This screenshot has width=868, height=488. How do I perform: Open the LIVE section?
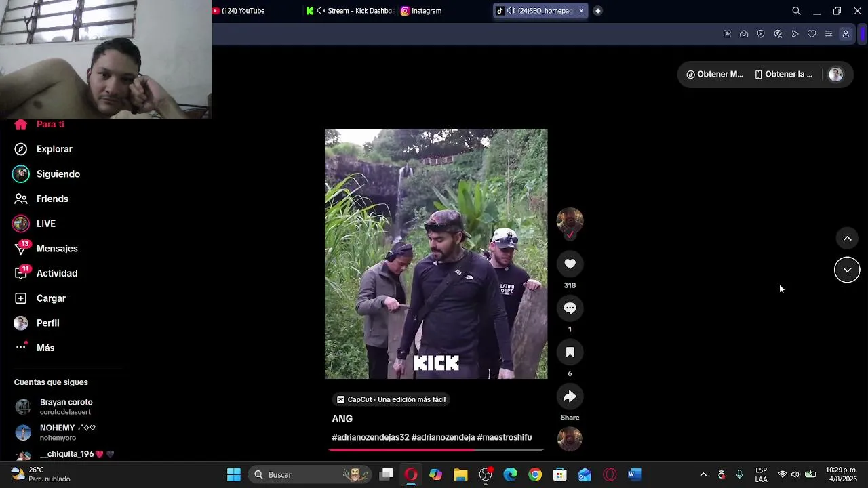35,224
